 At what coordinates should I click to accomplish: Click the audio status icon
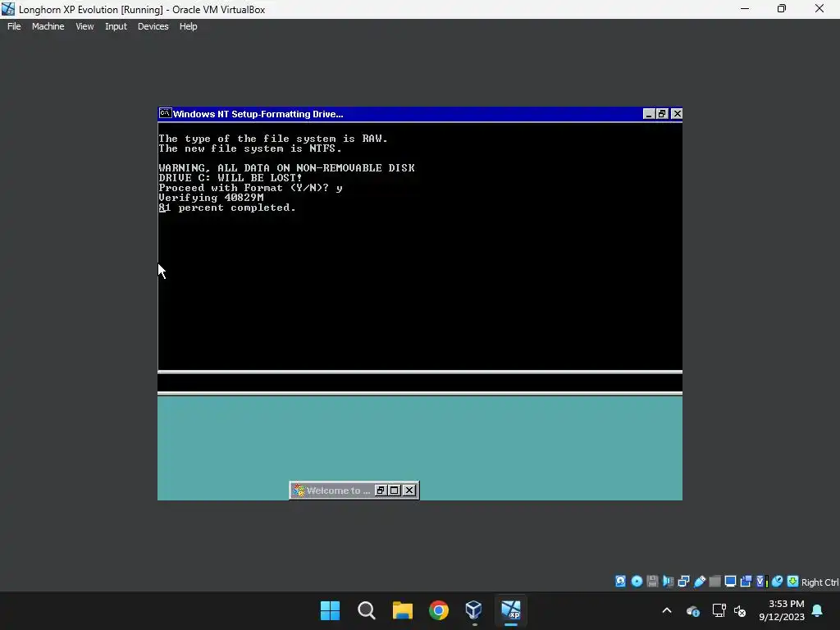click(668, 582)
